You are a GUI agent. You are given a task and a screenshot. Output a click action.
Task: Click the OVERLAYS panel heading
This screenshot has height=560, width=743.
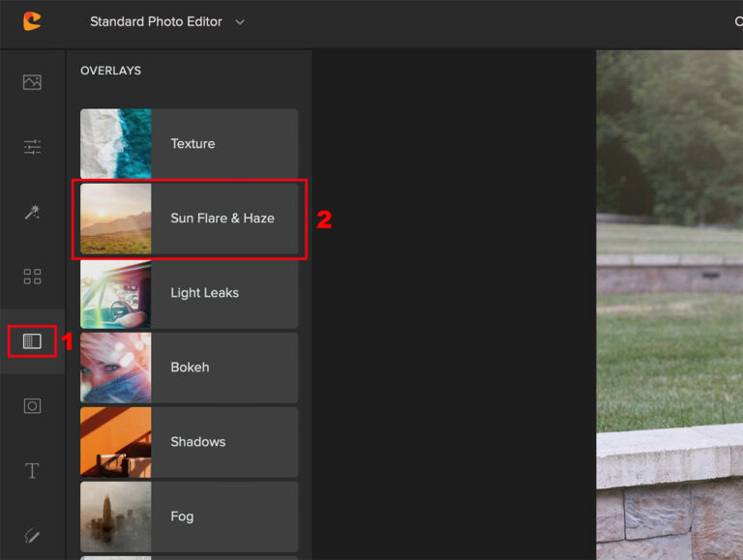(111, 71)
